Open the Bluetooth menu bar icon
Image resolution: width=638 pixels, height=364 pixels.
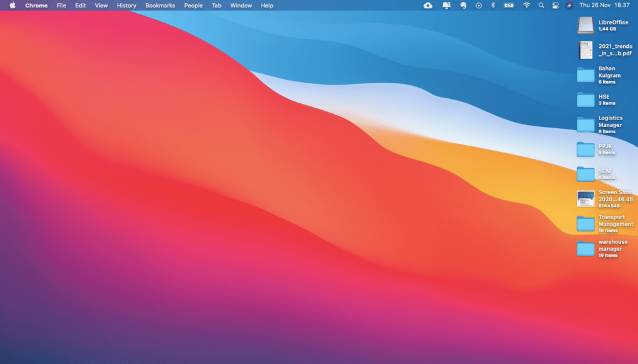[493, 5]
